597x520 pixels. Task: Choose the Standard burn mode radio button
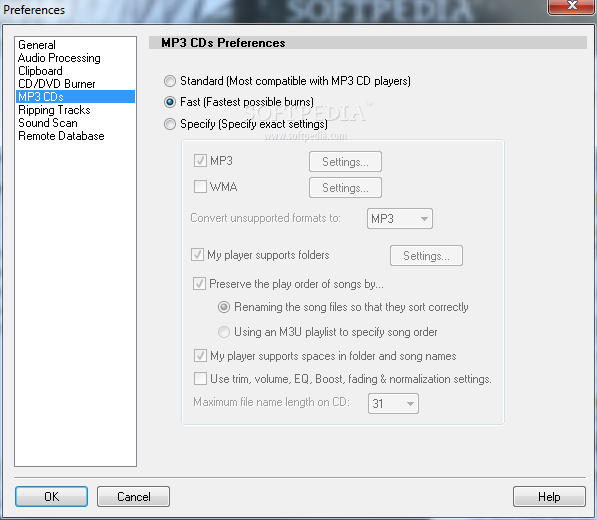pos(170,81)
